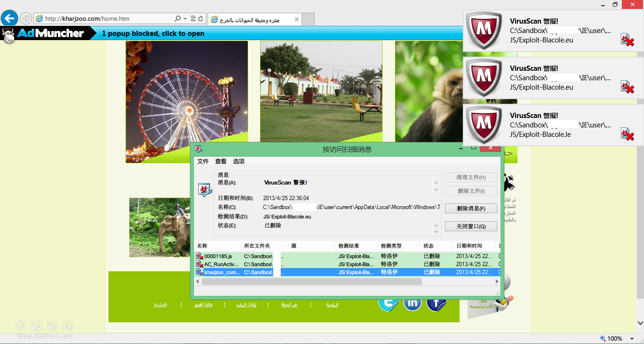Click the pencil strategy icon on page
Screen dimensions: 644x344
(504, 302)
